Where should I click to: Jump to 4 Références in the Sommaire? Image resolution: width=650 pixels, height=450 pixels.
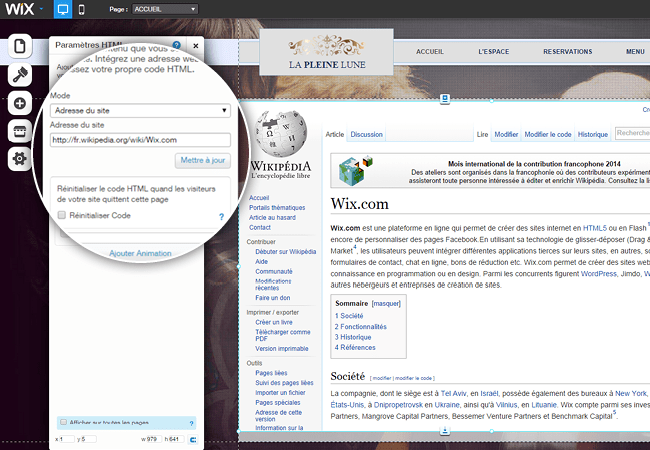[355, 348]
